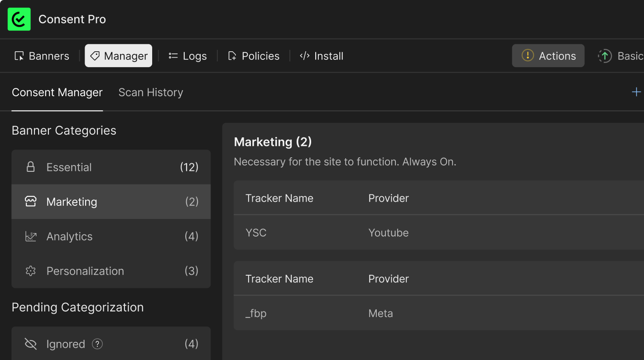This screenshot has height=360, width=644.
Task: Click the Logs list icon
Action: (173, 56)
